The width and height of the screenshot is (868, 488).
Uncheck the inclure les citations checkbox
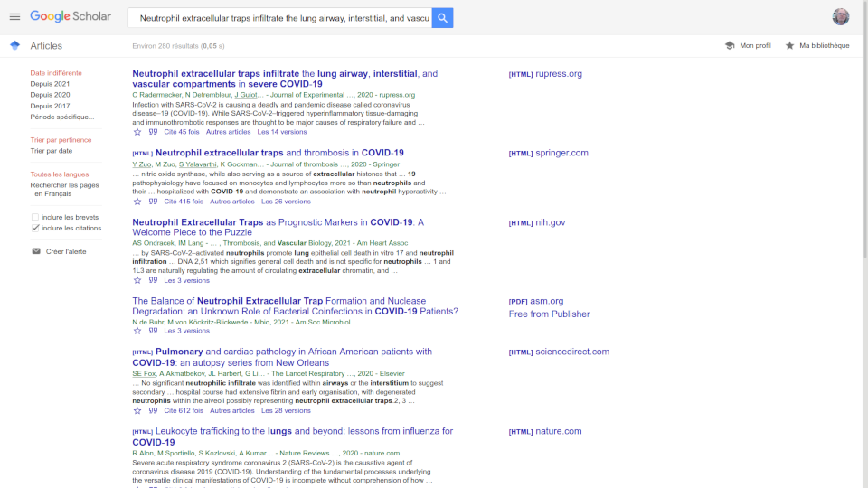35,229
